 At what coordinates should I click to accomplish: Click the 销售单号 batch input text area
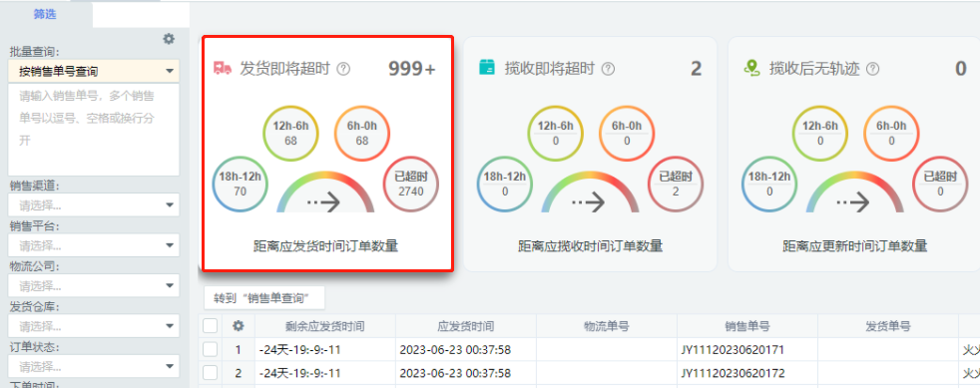point(94,130)
